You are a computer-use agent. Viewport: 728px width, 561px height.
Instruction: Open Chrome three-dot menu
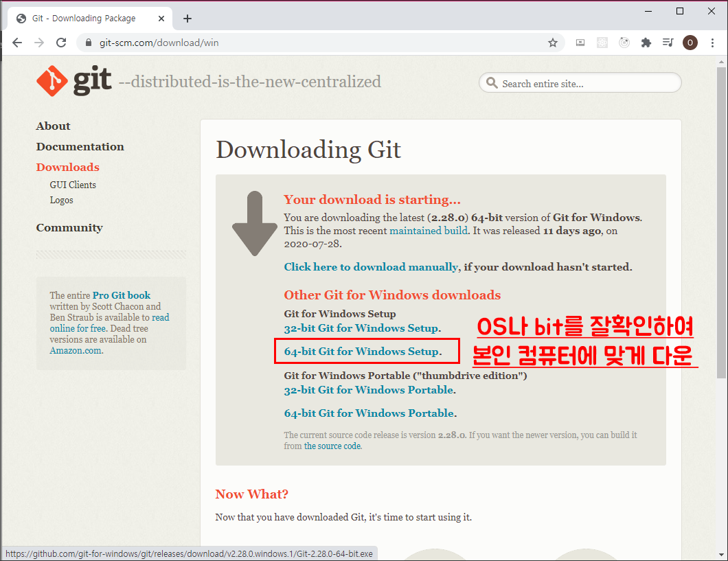(712, 43)
